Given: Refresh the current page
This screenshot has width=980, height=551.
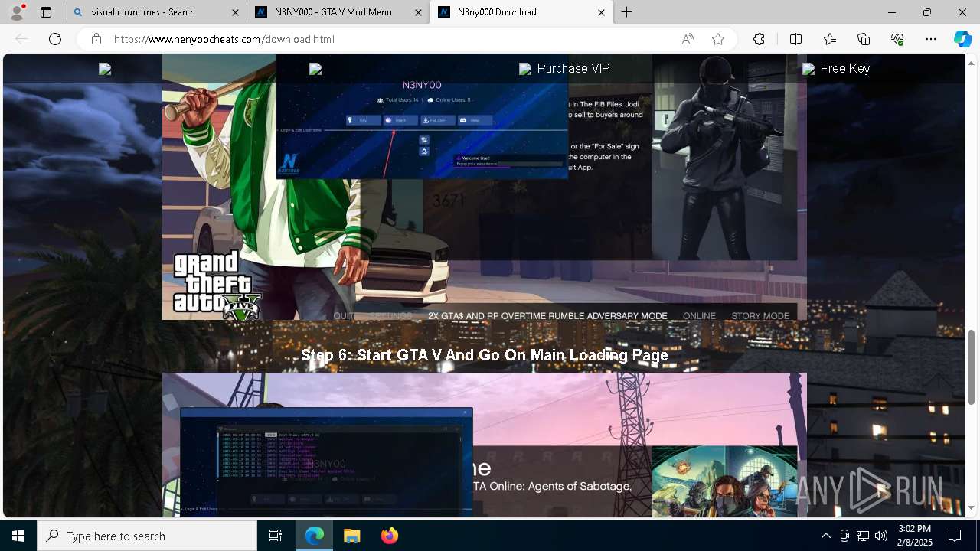Looking at the screenshot, I should tap(55, 39).
